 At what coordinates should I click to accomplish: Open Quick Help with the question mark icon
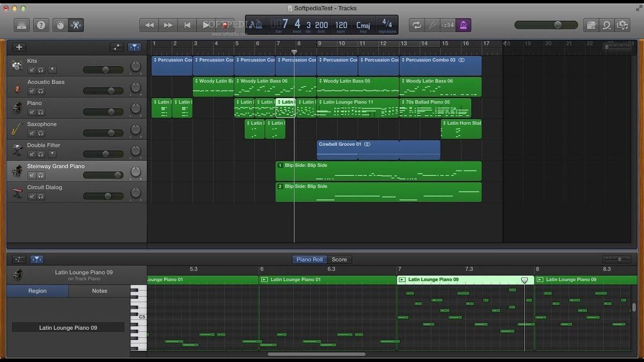point(41,25)
